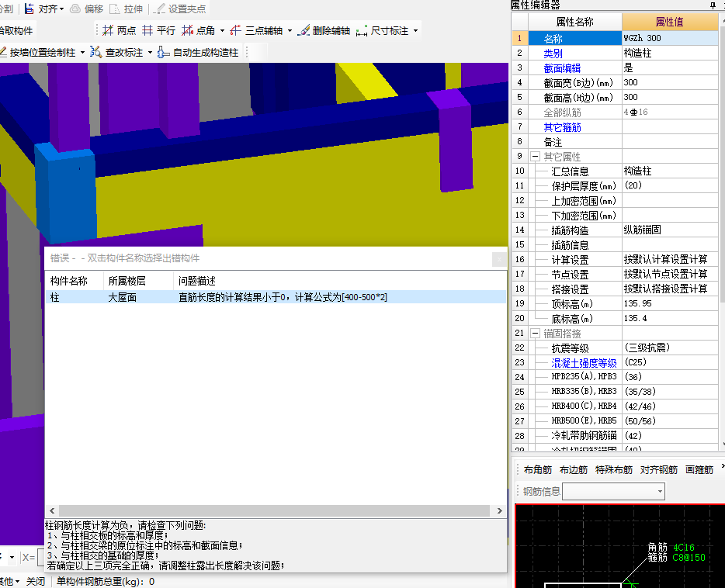Click the 拾取构件 pick component button
725x588 pixels.
16,30
